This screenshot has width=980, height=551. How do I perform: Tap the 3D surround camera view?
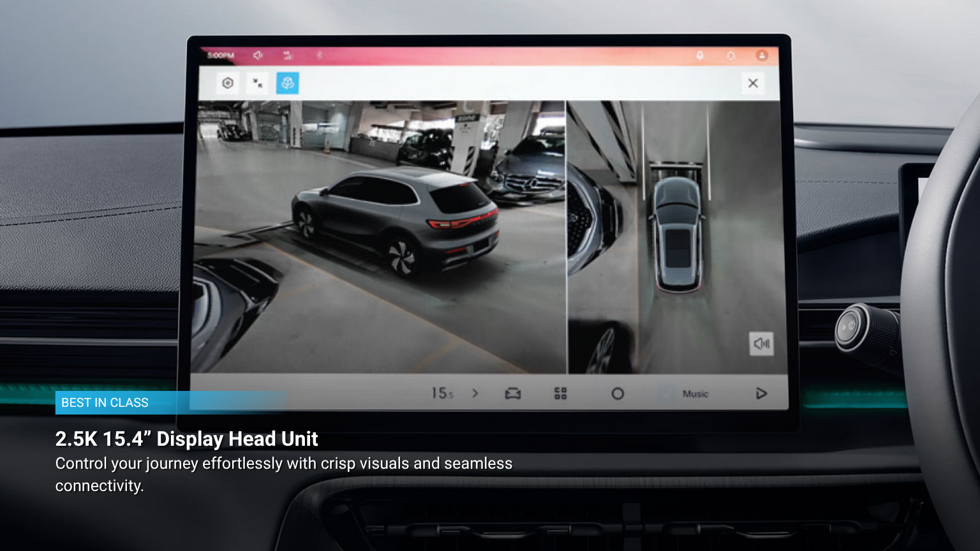pos(379,237)
